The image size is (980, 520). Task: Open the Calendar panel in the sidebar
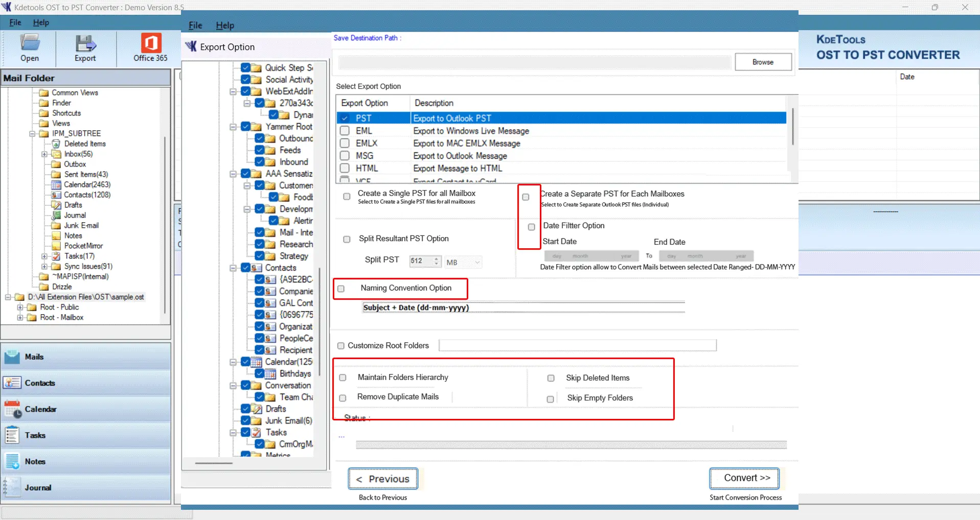(86, 409)
